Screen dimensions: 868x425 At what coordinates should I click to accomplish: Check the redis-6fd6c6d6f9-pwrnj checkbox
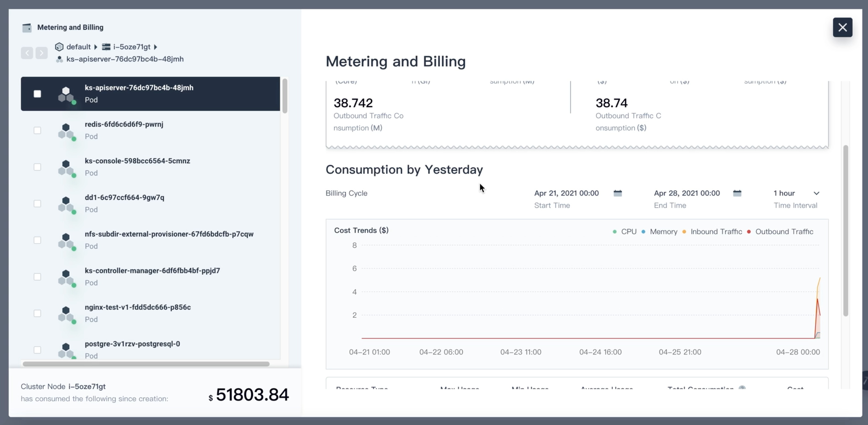pyautogui.click(x=37, y=130)
